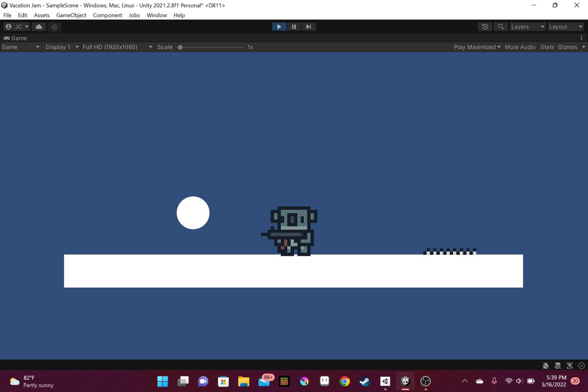Image resolution: width=588 pixels, height=392 pixels.
Task: Click the background tasks checkmark icon
Action: 581,366
